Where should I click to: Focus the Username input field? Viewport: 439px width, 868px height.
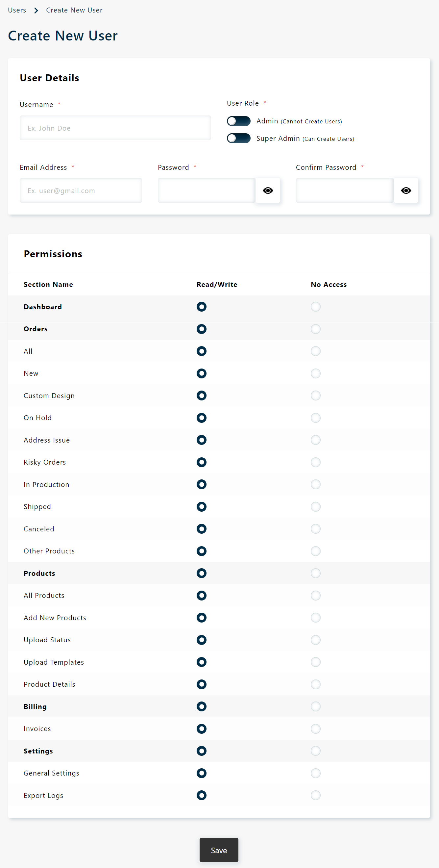115,128
